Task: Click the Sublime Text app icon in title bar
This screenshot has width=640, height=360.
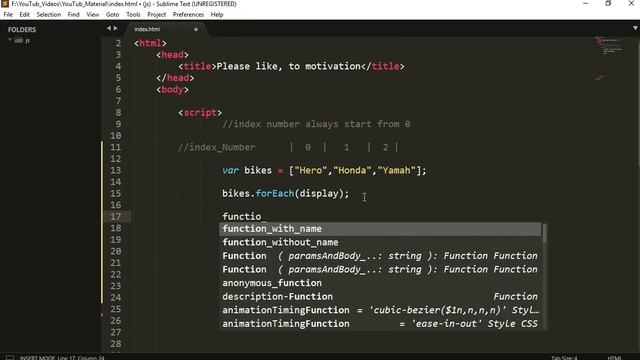Action: click(x=5, y=4)
